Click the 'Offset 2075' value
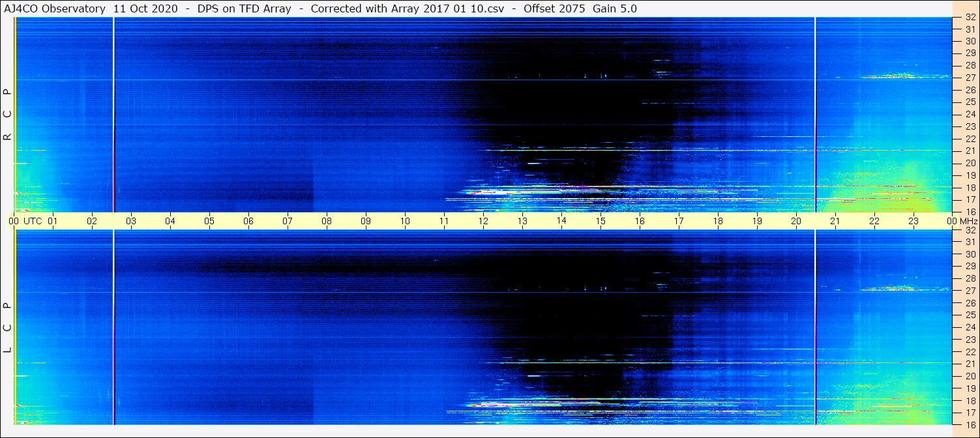The width and height of the screenshot is (980, 438). click(554, 9)
